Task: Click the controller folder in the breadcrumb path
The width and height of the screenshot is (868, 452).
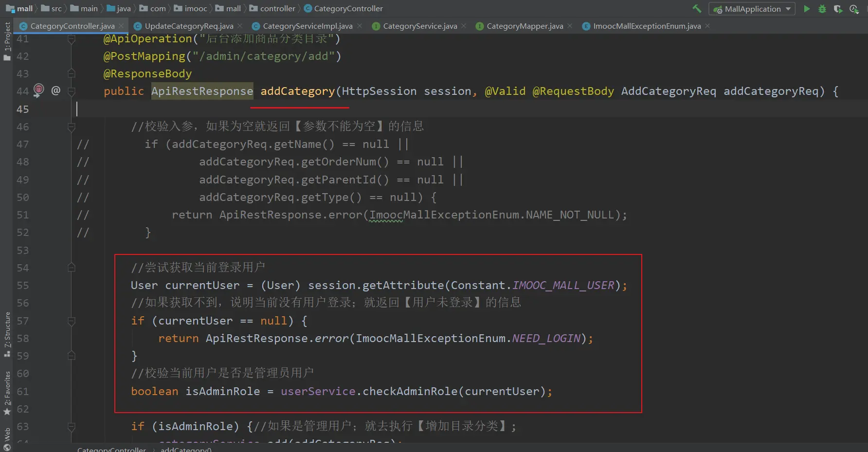Action: (277, 9)
